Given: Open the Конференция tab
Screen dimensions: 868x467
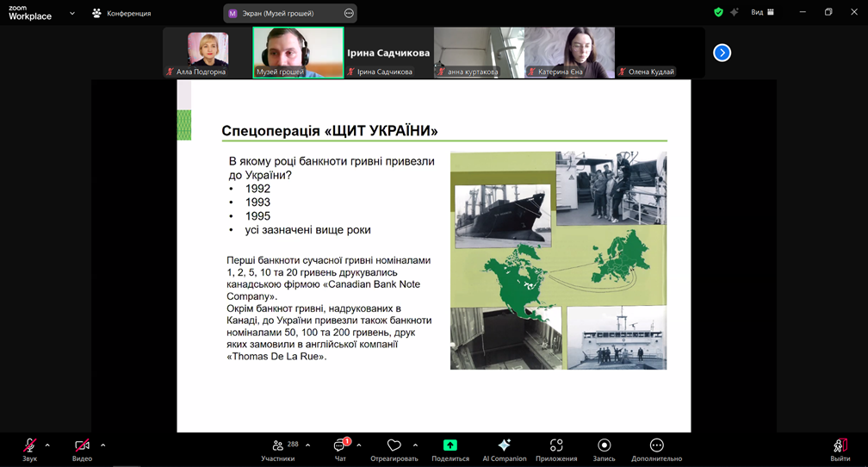Looking at the screenshot, I should 121,14.
